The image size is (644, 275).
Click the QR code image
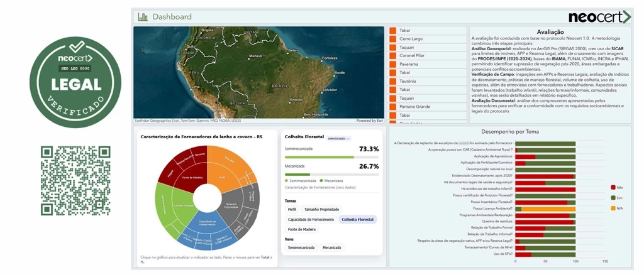click(75, 181)
